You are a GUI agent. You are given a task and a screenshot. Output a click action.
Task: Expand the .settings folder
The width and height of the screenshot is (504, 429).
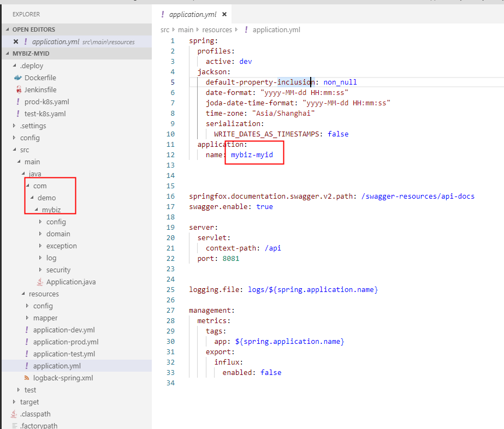point(14,126)
